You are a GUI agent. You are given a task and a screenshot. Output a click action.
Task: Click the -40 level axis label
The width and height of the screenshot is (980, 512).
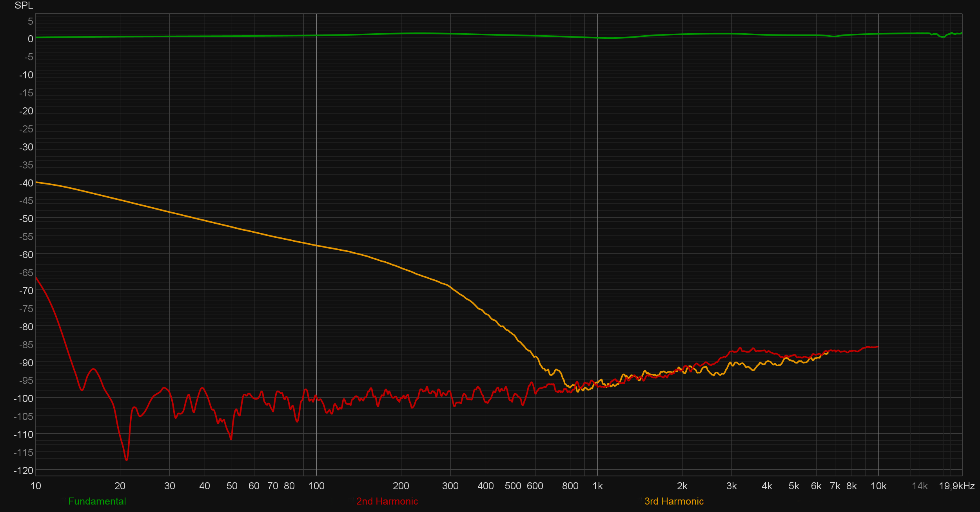click(x=26, y=183)
